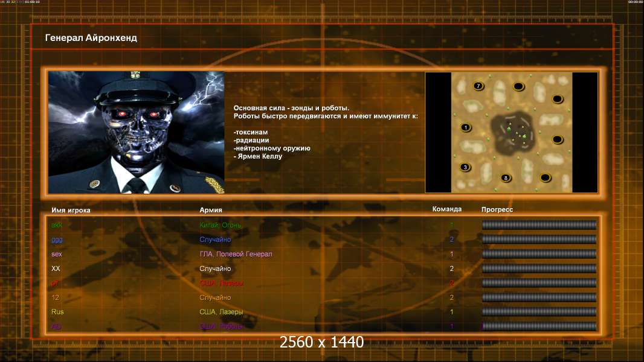Click army "Случайно" in player 12 row

point(215,297)
